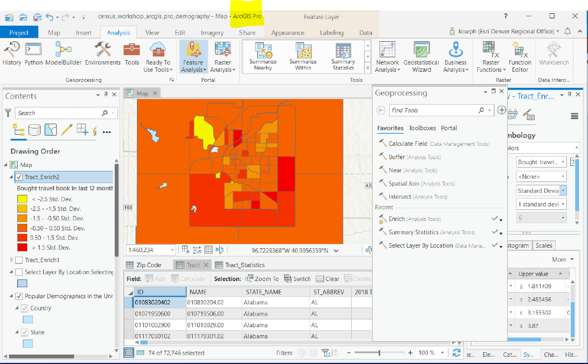The height and width of the screenshot is (364, 588).
Task: Collapse Popular Demographics group
Action: (11, 296)
